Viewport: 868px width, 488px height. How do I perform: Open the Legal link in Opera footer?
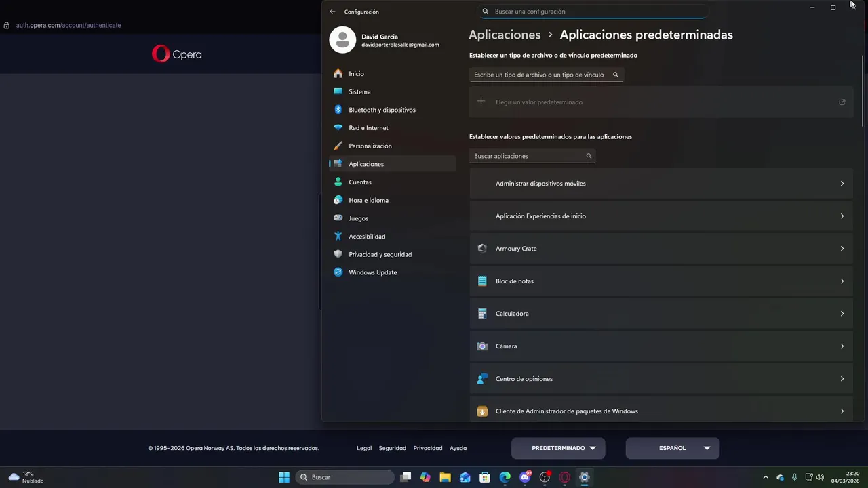click(x=364, y=448)
